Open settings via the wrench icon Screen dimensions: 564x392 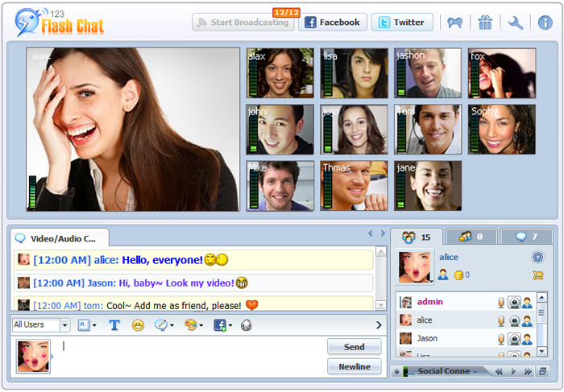pos(516,23)
